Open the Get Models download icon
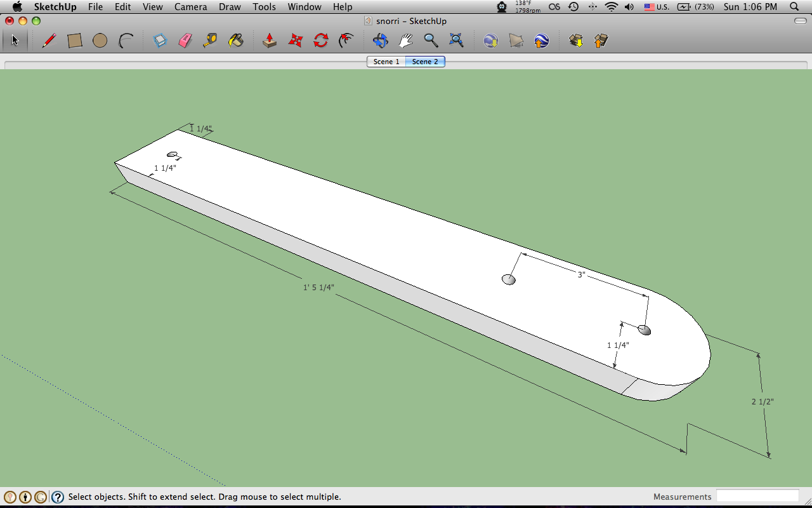 point(576,41)
